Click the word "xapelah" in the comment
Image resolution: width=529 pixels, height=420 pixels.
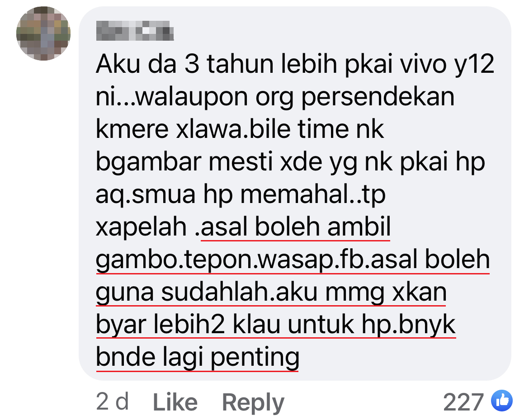[142, 227]
